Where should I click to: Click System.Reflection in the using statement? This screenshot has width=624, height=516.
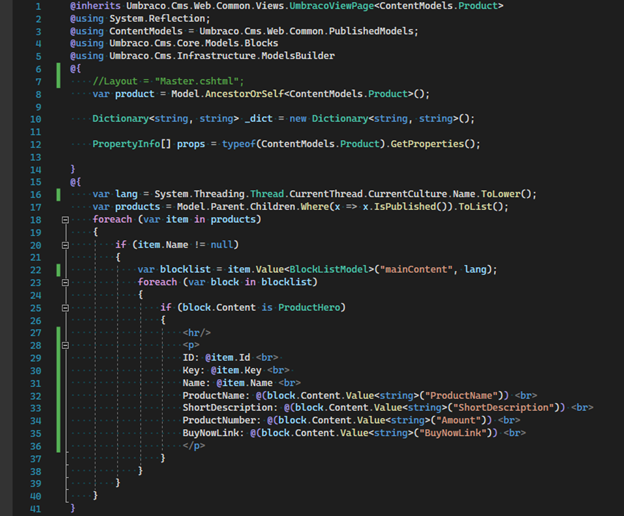click(x=157, y=19)
